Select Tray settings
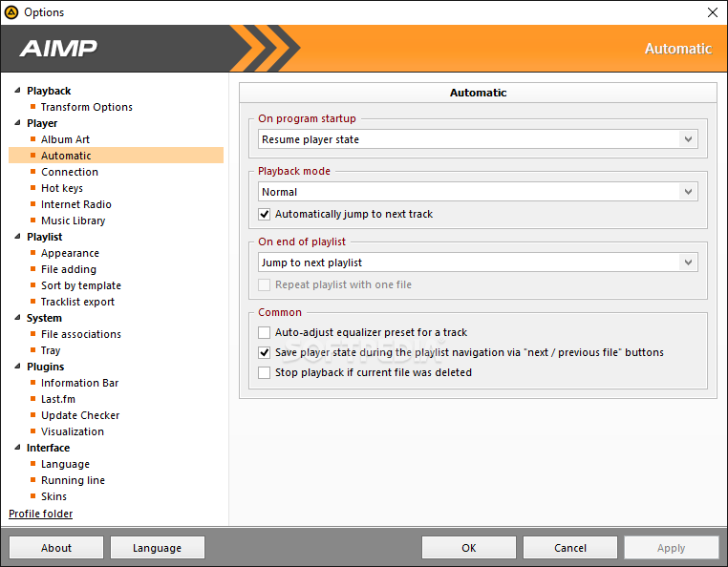728x567 pixels. tap(51, 350)
